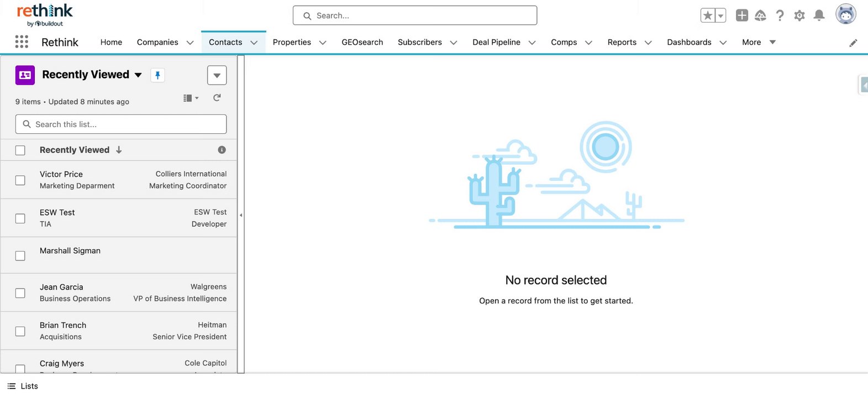This screenshot has width=868, height=398.
Task: Click the "VP of Business Intelligence" title text
Action: (x=180, y=298)
